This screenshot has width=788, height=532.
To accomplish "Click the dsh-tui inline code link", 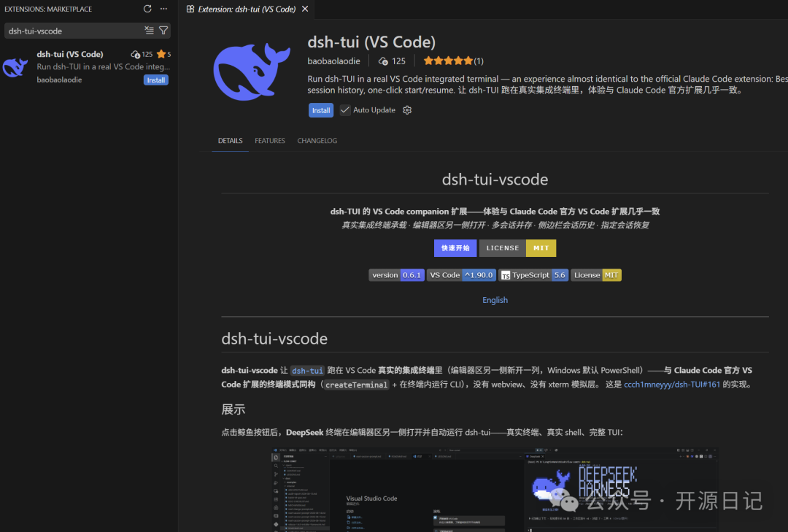I will 307,371.
